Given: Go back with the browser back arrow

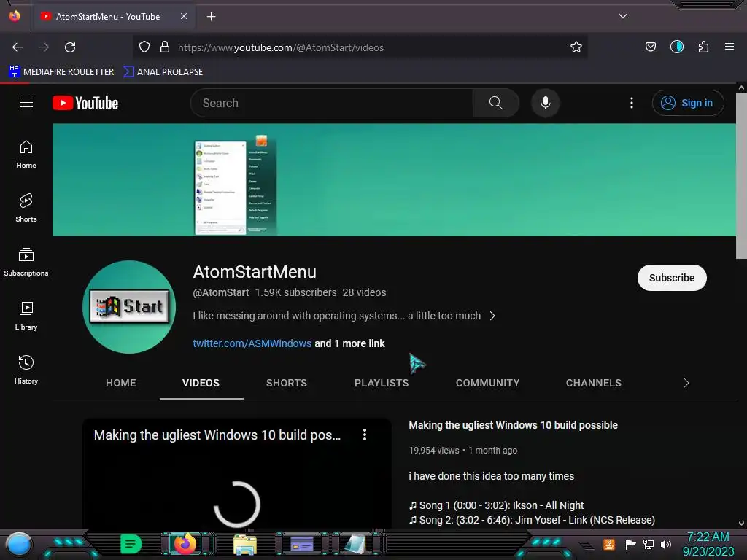Looking at the screenshot, I should (x=18, y=47).
